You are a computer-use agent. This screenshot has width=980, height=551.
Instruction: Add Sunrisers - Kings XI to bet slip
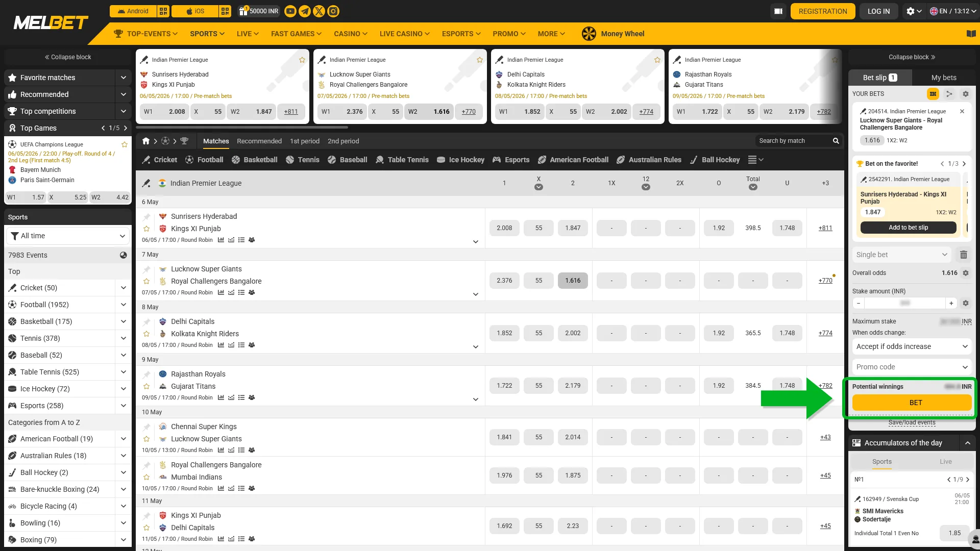[x=908, y=228]
